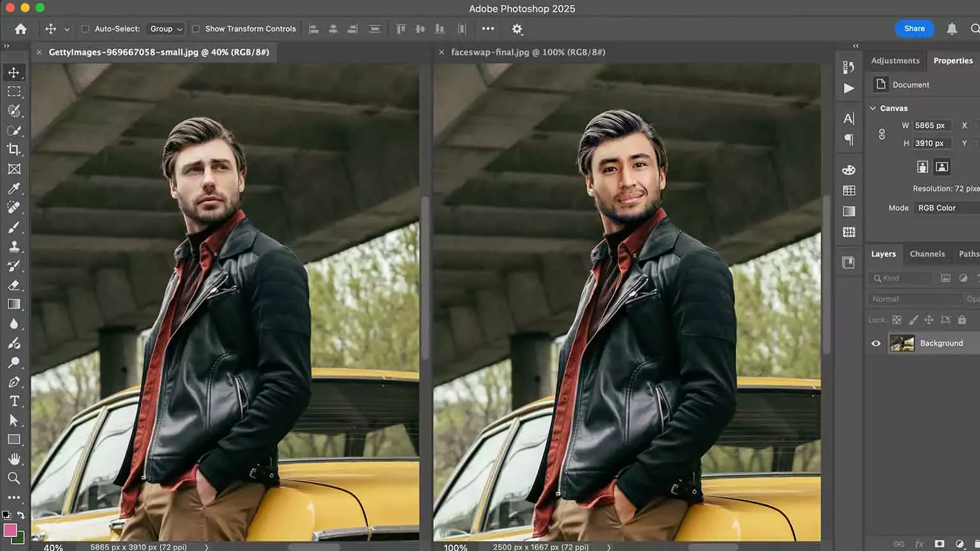Select the Horizontal Type tool
This screenshot has width=980, height=551.
click(x=14, y=401)
